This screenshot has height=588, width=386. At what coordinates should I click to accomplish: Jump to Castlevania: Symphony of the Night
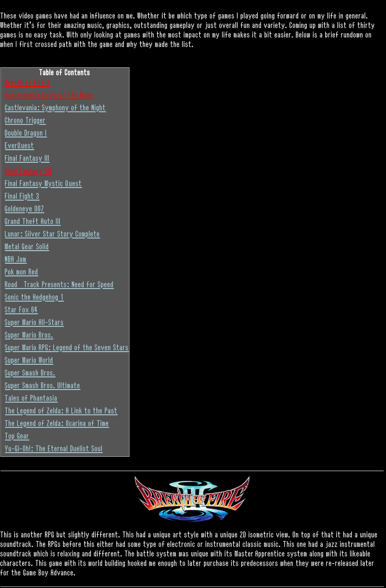[55, 108]
